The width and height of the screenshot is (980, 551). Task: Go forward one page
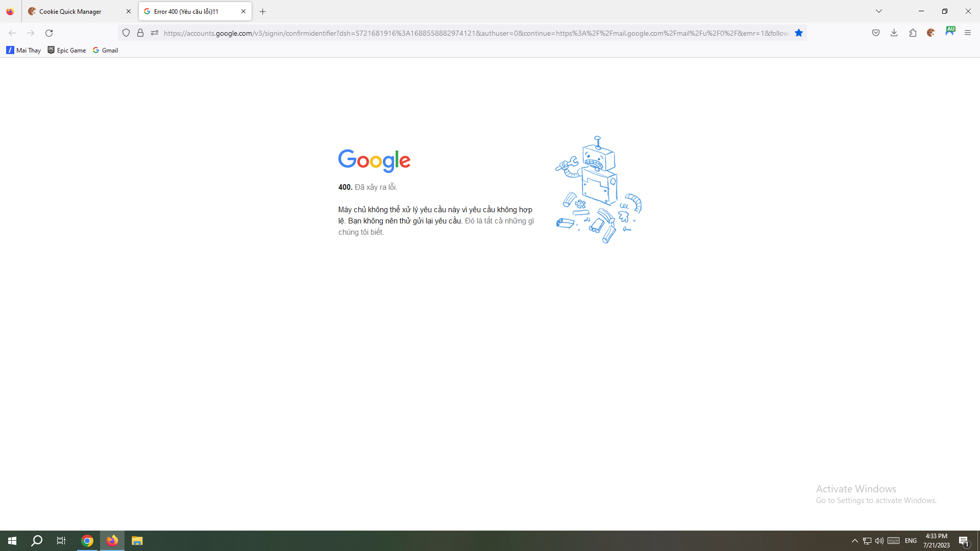click(x=31, y=33)
